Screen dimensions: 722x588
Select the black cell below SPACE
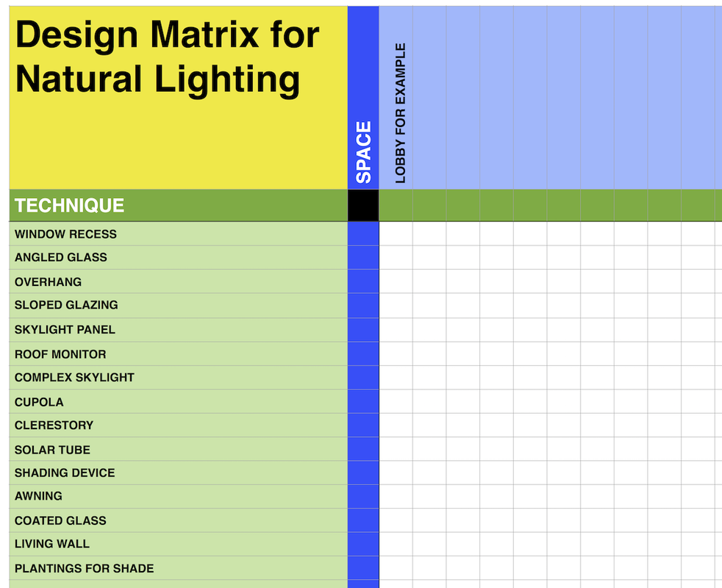pyautogui.click(x=363, y=206)
